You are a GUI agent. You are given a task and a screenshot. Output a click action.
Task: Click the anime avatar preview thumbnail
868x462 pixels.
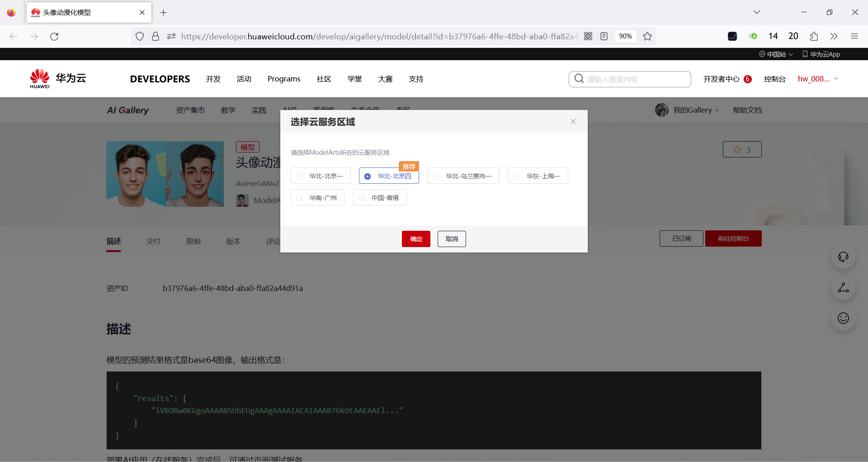165,174
